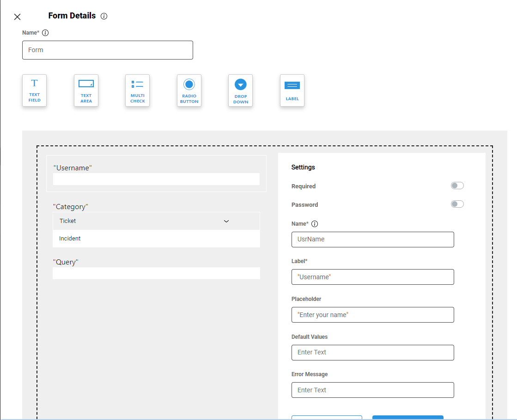Click the Default Values input box
517x420 pixels.
(x=372, y=352)
